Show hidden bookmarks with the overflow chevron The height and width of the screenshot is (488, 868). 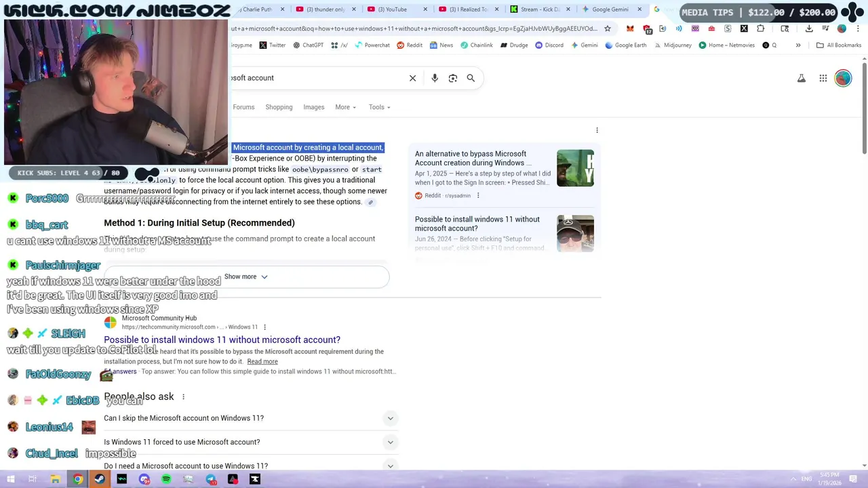tap(798, 45)
